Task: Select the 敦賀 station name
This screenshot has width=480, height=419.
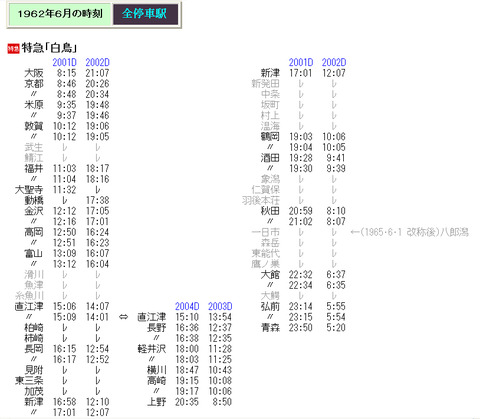Action: click(34, 126)
